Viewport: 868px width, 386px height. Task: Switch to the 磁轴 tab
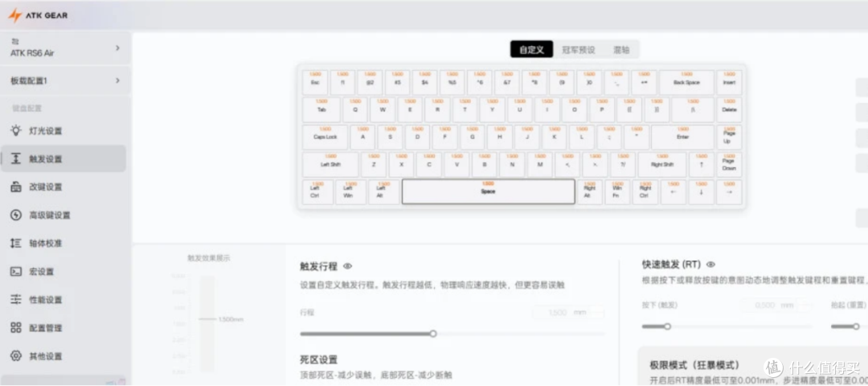click(x=621, y=50)
